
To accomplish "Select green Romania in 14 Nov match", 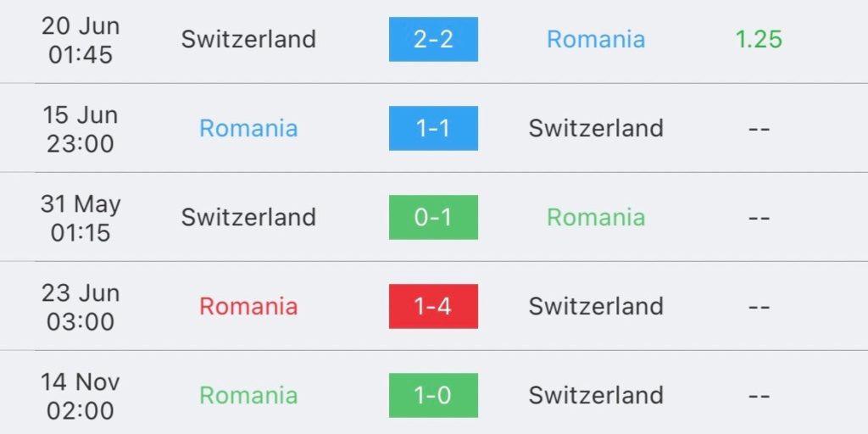I will (x=248, y=395).
